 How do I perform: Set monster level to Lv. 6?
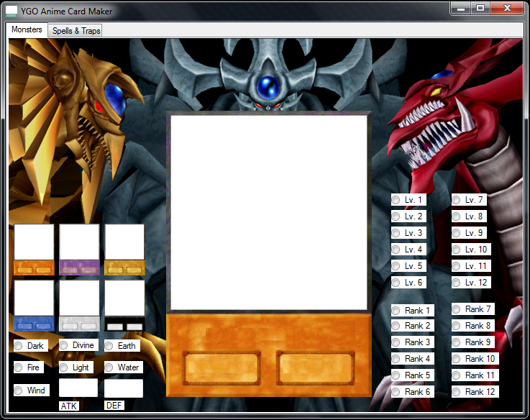coord(408,283)
